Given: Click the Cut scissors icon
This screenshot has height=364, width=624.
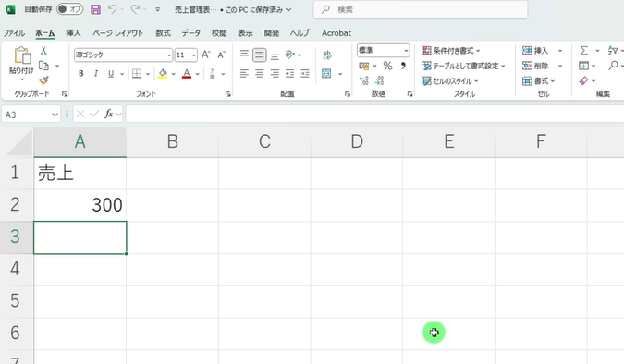Looking at the screenshot, I should point(43,51).
